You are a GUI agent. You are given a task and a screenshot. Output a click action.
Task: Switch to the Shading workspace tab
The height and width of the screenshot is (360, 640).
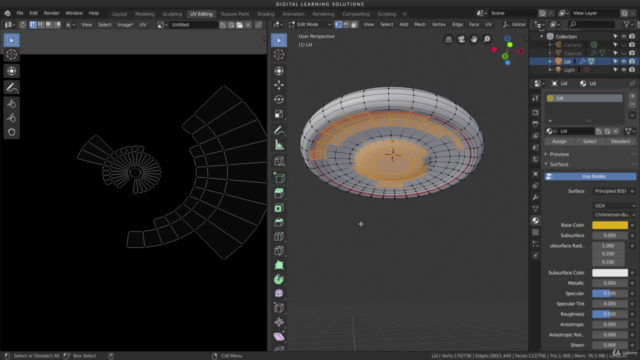coord(266,14)
